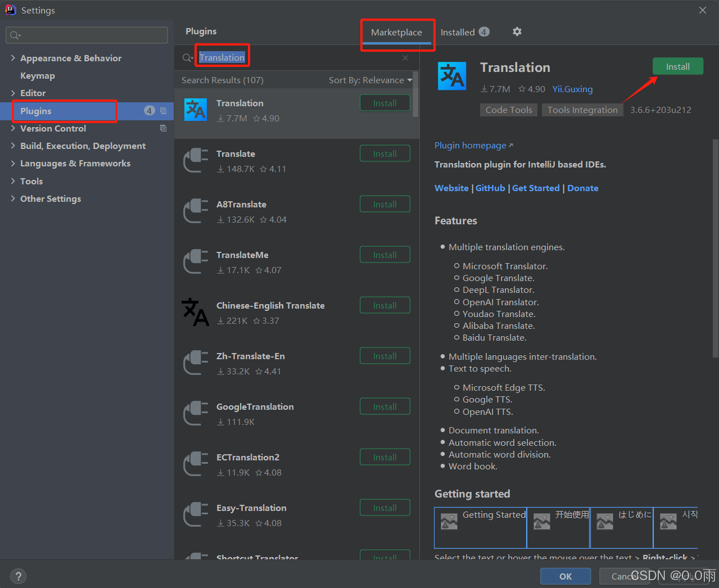Click Install next to Chinese-English Translate
Image resolution: width=719 pixels, height=588 pixels.
385,305
